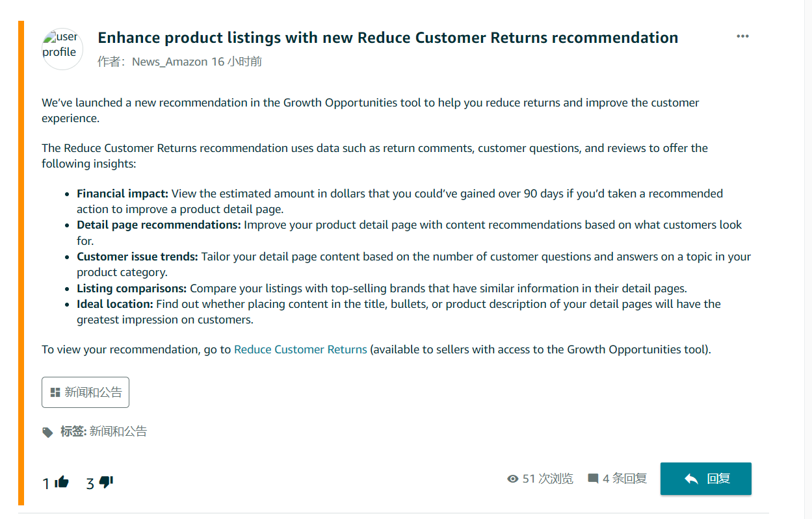This screenshot has height=519, width=812.
Task: Like the post with thumbs up icon
Action: [62, 482]
